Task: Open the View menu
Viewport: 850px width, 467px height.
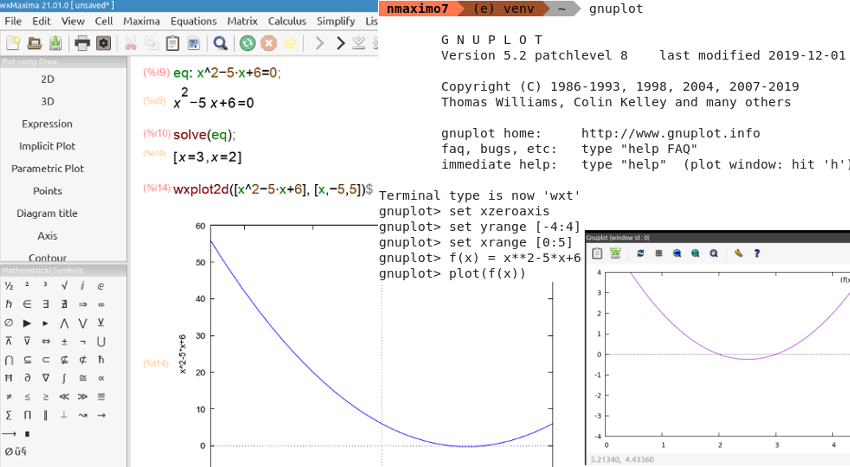Action: click(x=73, y=21)
